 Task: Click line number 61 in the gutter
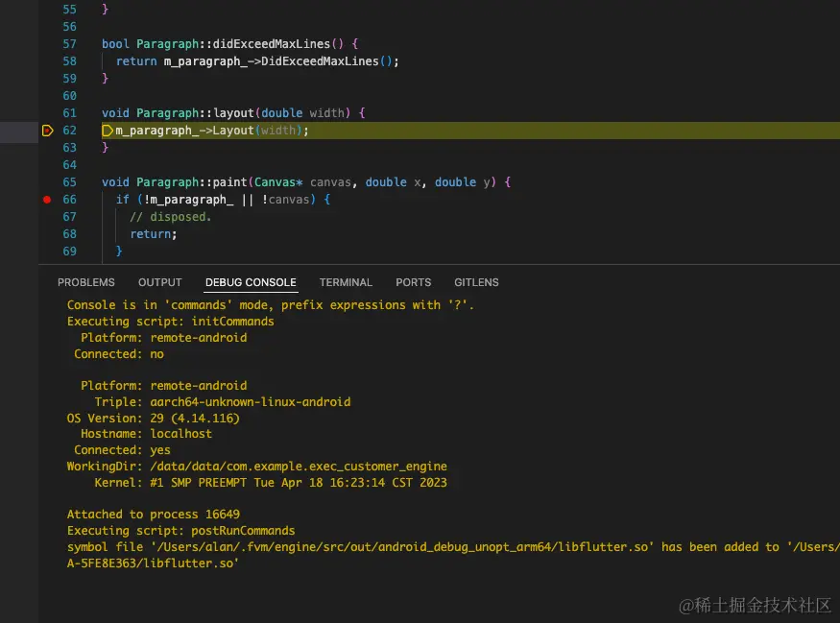pyautogui.click(x=70, y=113)
